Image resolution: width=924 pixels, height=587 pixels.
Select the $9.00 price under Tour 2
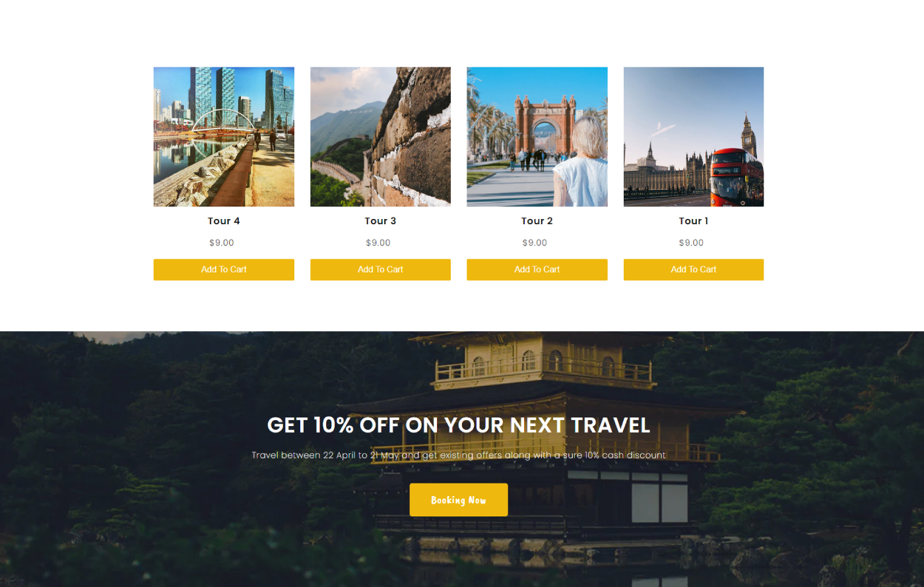(535, 243)
